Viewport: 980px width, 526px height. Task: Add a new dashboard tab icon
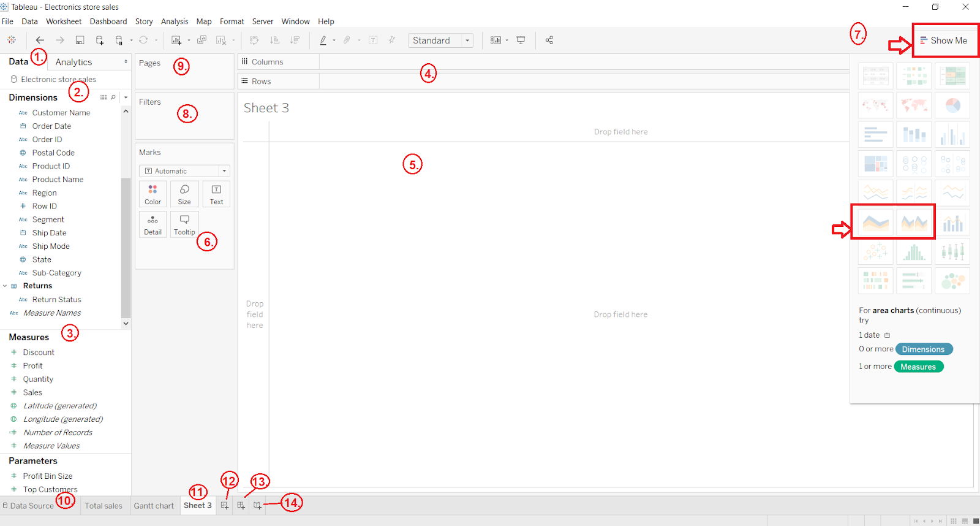241,506
